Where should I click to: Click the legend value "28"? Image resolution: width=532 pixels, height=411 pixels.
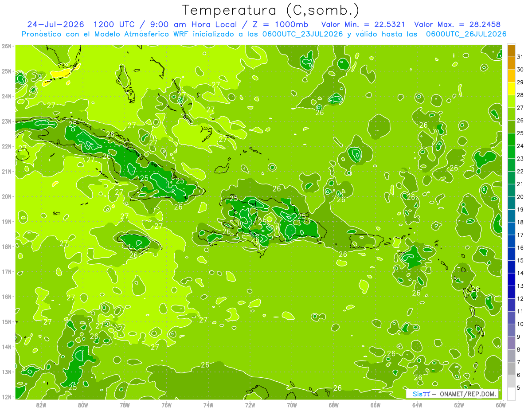tap(520, 95)
